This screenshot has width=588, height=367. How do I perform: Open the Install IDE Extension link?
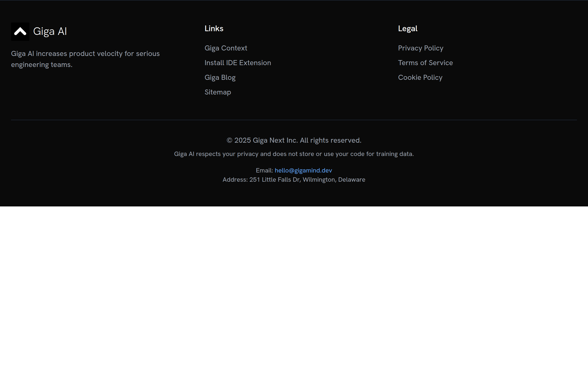[x=238, y=63]
